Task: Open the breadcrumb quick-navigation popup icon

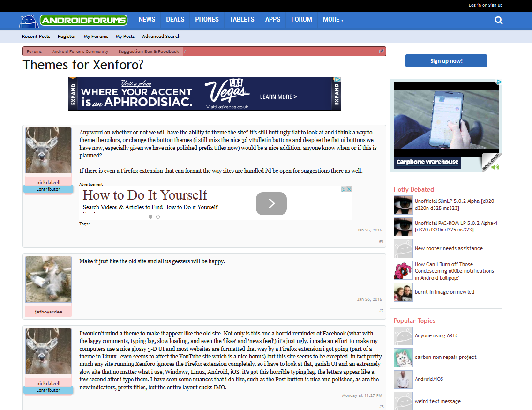Action: coord(382,52)
